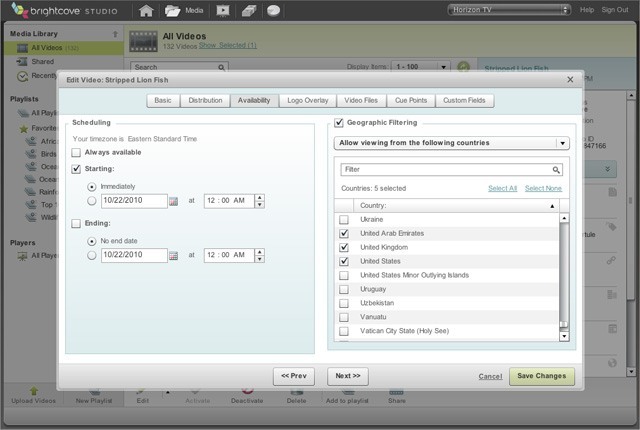Open the Horizon TV account dropdown

point(508,10)
